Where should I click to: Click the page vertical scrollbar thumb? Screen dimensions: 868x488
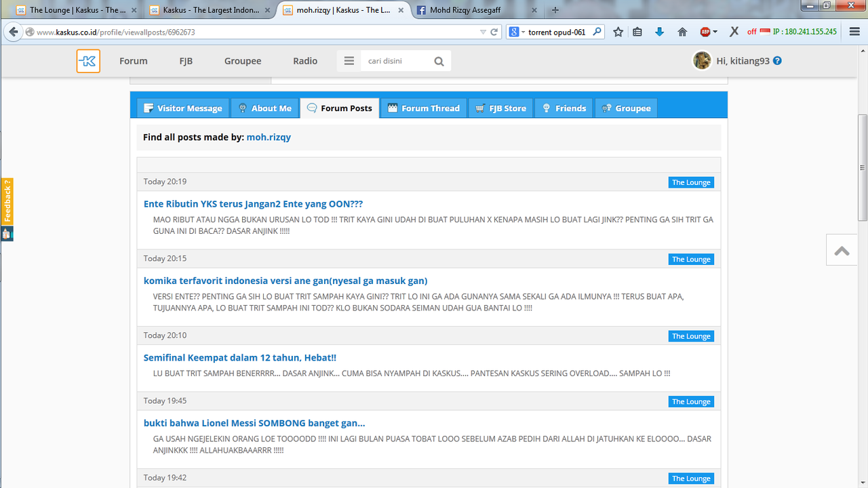coord(863,168)
